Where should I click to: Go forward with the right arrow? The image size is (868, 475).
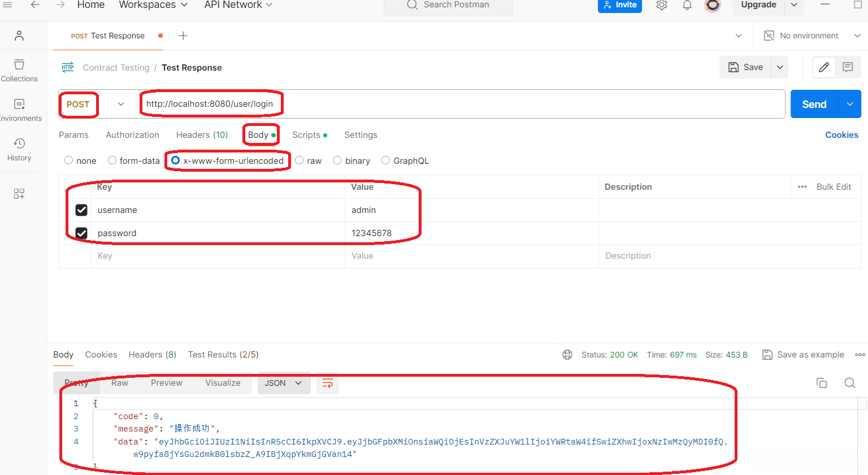pos(60,5)
